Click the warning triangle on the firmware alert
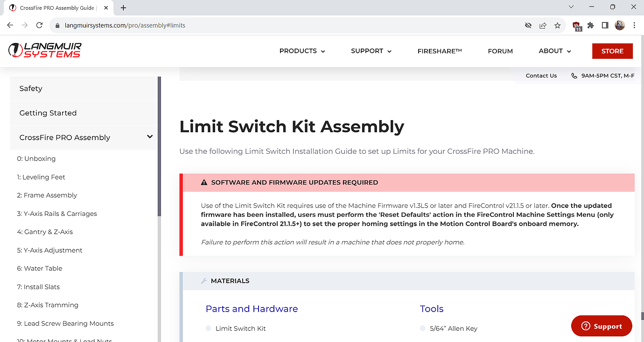Viewport: 644px width, 342px height. 203,182
